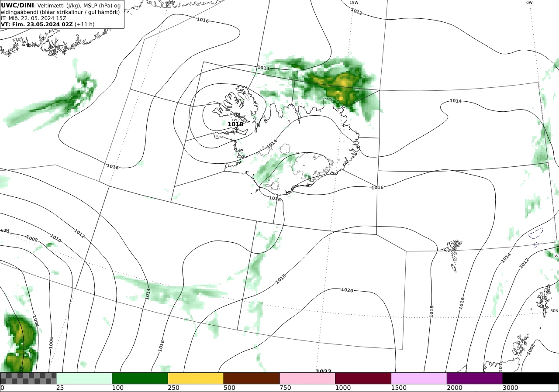Click the black above-3000 legend swatch
559x392 pixels.
(x=531, y=378)
